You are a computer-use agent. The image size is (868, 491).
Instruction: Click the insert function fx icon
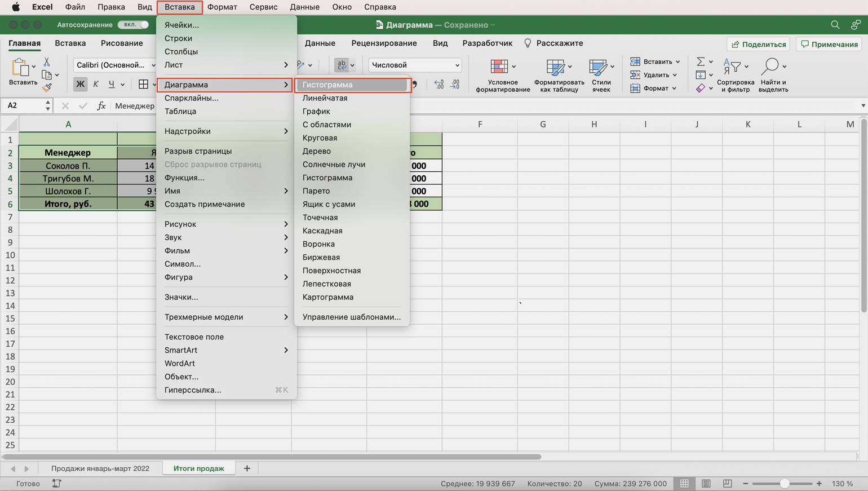tap(101, 105)
